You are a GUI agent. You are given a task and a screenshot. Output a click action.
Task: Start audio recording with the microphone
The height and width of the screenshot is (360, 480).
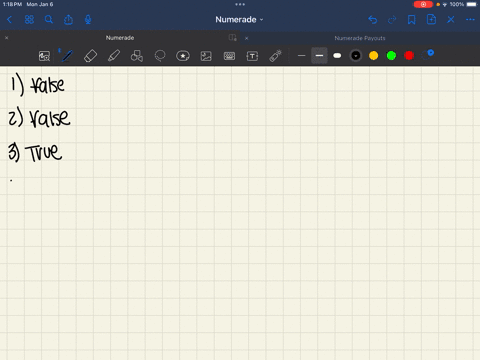pyautogui.click(x=88, y=20)
